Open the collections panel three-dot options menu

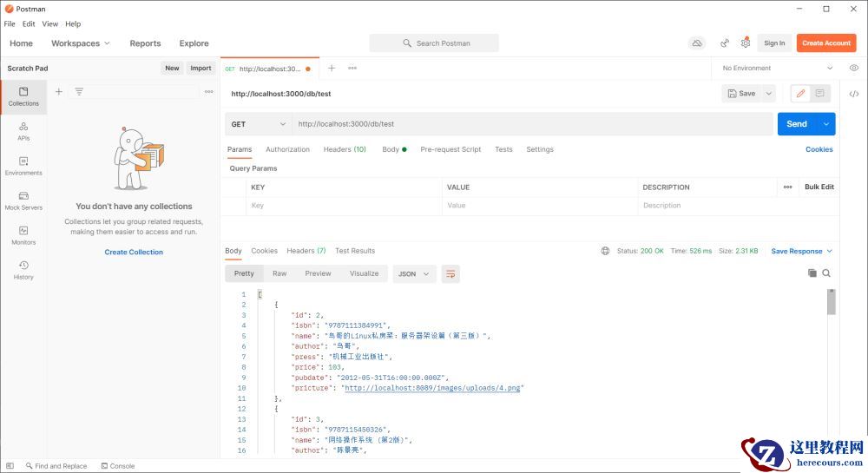pyautogui.click(x=208, y=92)
